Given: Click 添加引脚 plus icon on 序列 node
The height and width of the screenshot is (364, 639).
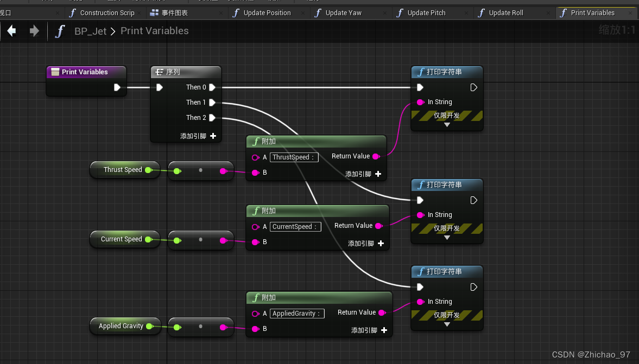Looking at the screenshot, I should pyautogui.click(x=213, y=136).
